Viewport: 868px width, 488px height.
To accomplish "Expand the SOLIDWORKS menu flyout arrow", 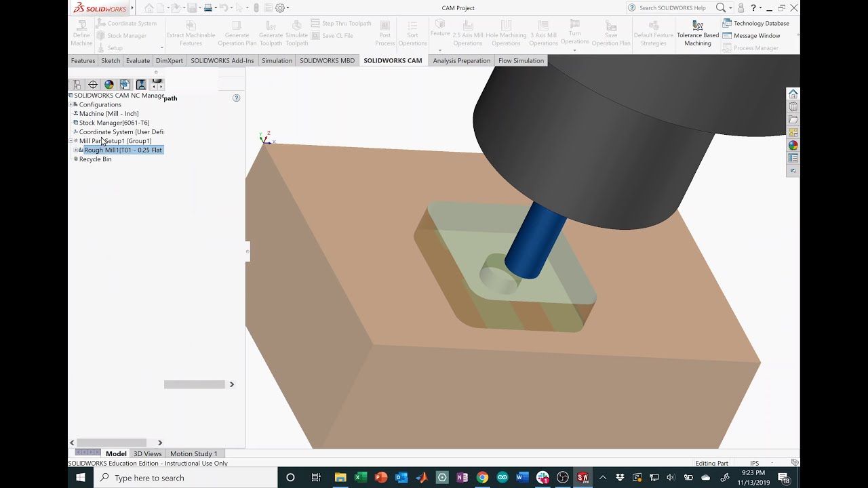I will (132, 8).
